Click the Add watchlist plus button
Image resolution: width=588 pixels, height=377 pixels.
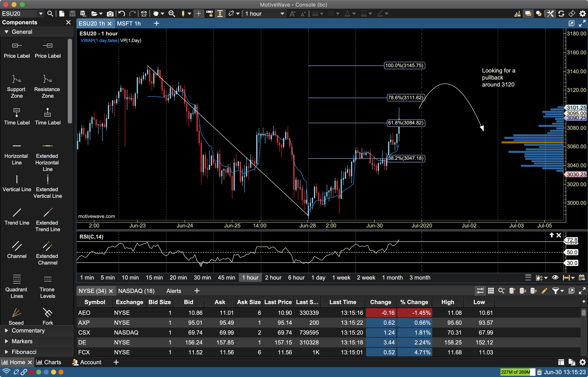[x=197, y=291]
